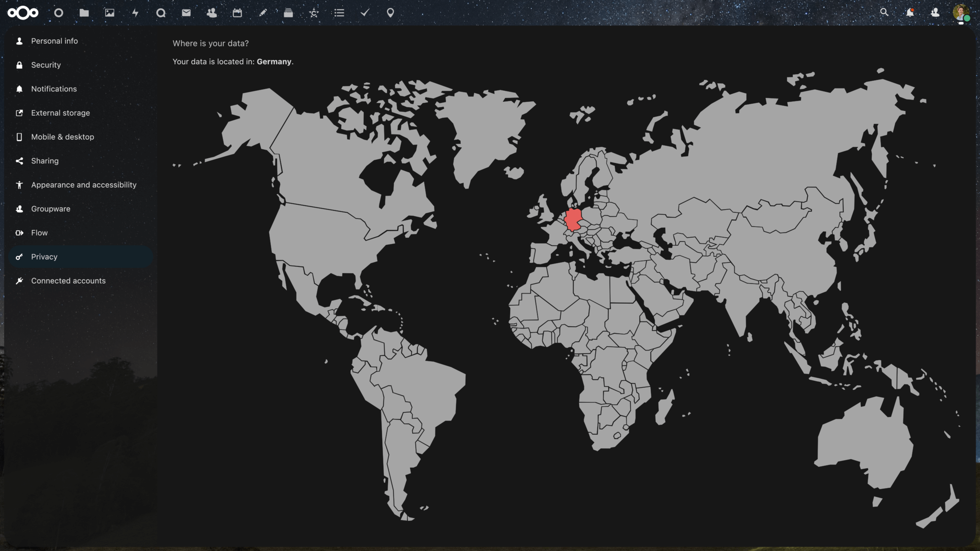Show notifications via the bell icon
Screen dimensions: 980x551
[910, 12]
